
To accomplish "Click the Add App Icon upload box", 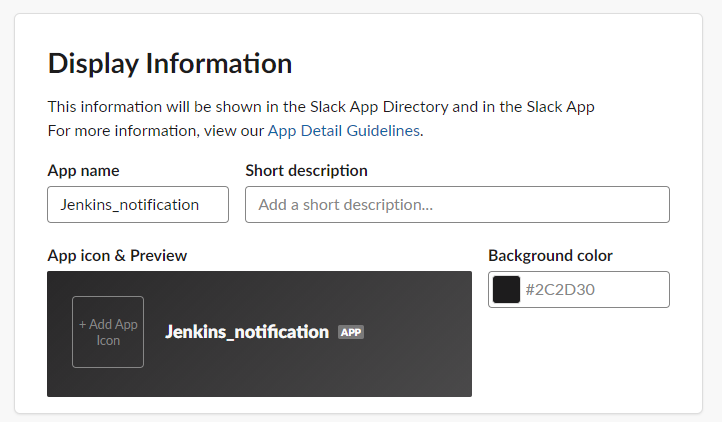I will (x=108, y=332).
